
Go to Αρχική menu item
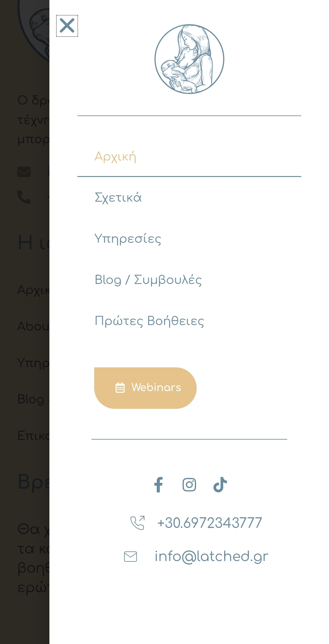(x=116, y=157)
